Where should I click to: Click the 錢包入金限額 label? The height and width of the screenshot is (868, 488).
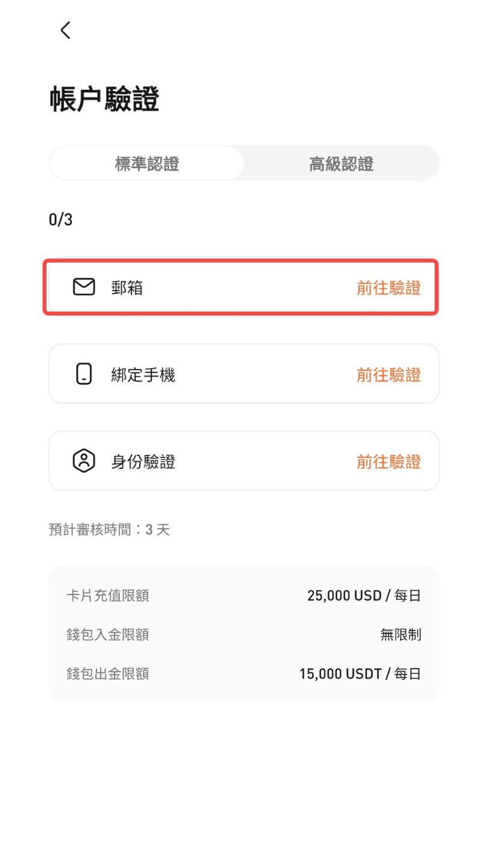[x=107, y=634]
